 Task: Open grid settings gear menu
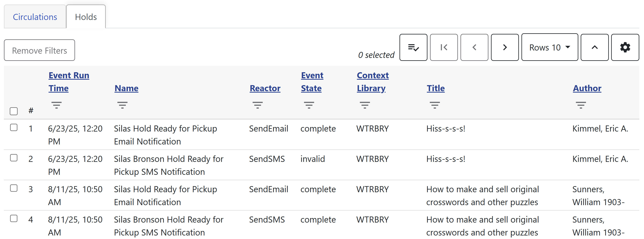click(625, 47)
